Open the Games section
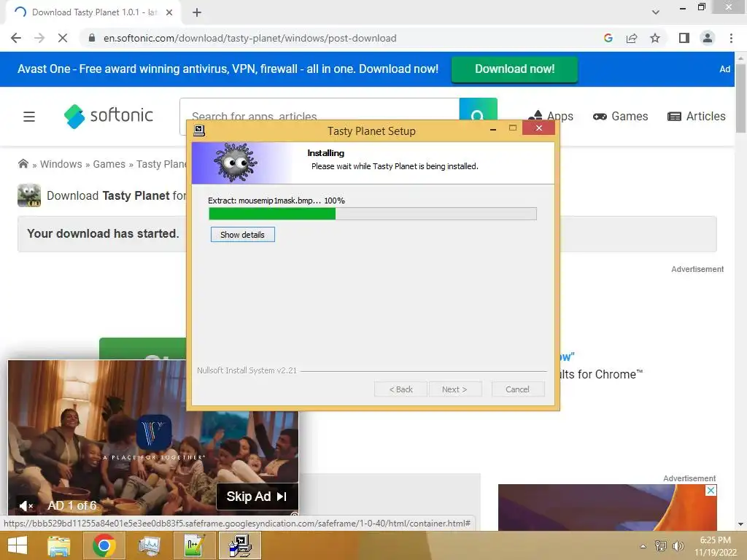Viewport: 747px width, 560px height. 620,116
